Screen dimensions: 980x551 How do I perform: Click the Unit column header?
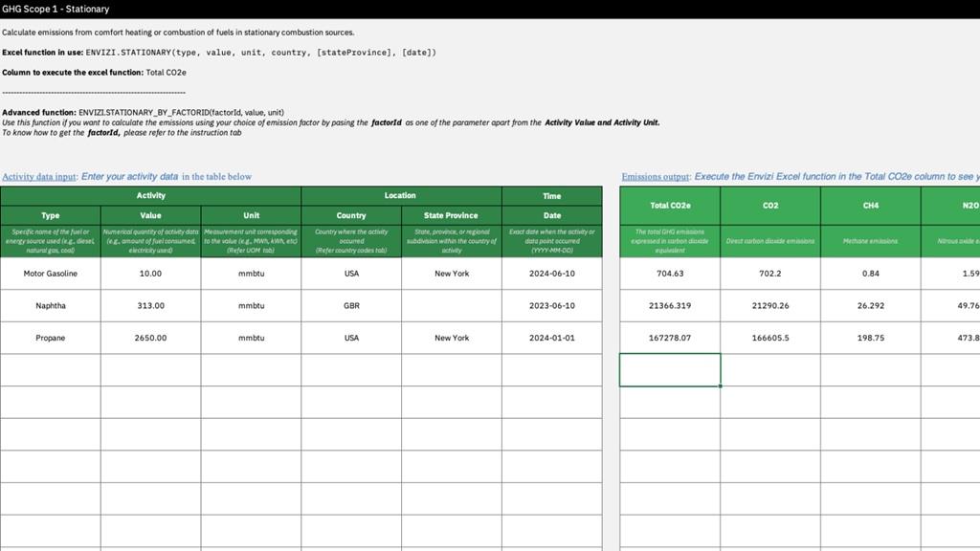coord(252,215)
